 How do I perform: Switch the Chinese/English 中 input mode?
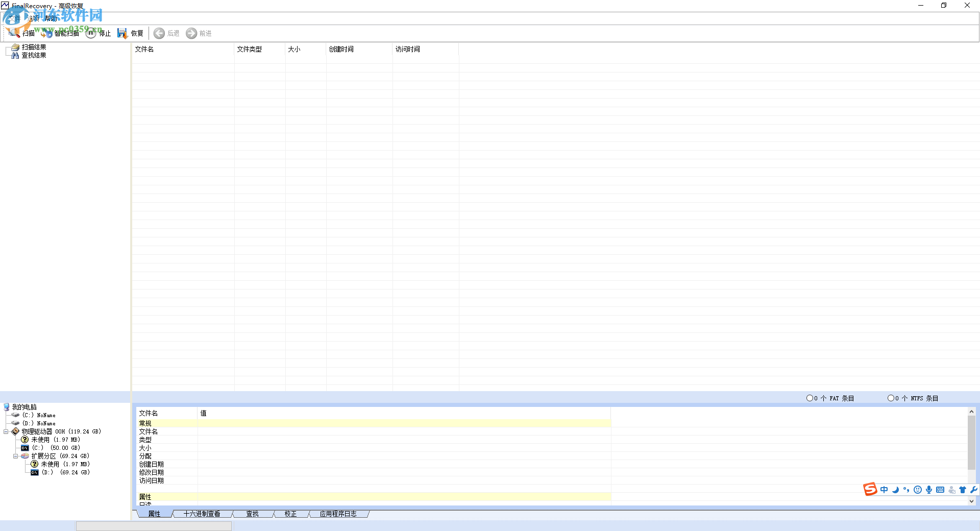884,490
